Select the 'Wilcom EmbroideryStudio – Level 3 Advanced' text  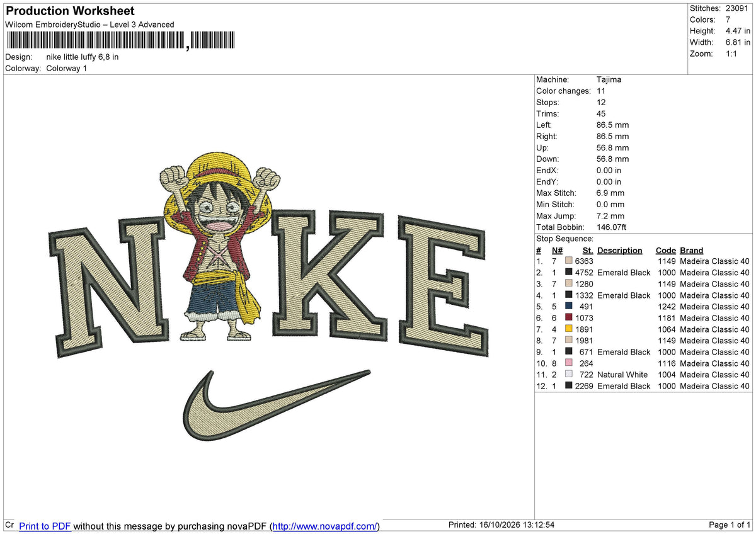click(x=89, y=25)
